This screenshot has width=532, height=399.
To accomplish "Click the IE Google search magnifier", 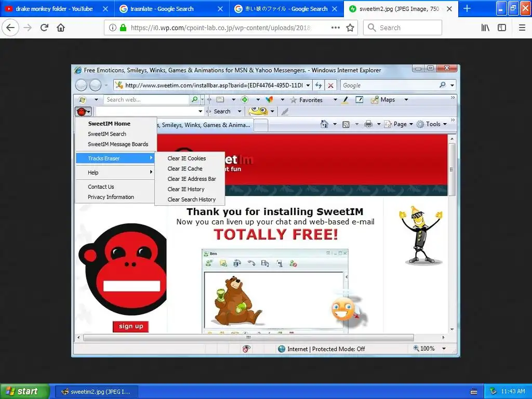I will (x=443, y=85).
